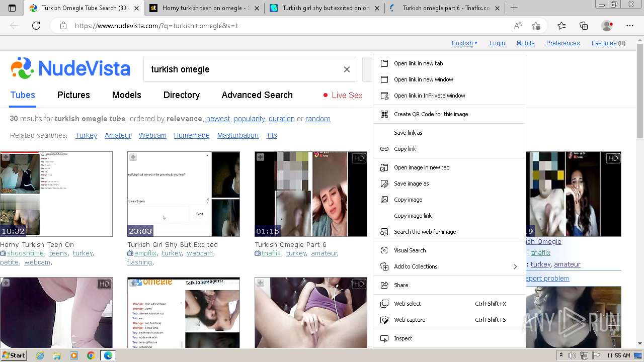Open File Explorer from the taskbar
This screenshot has height=362, width=644.
pyautogui.click(x=57, y=355)
